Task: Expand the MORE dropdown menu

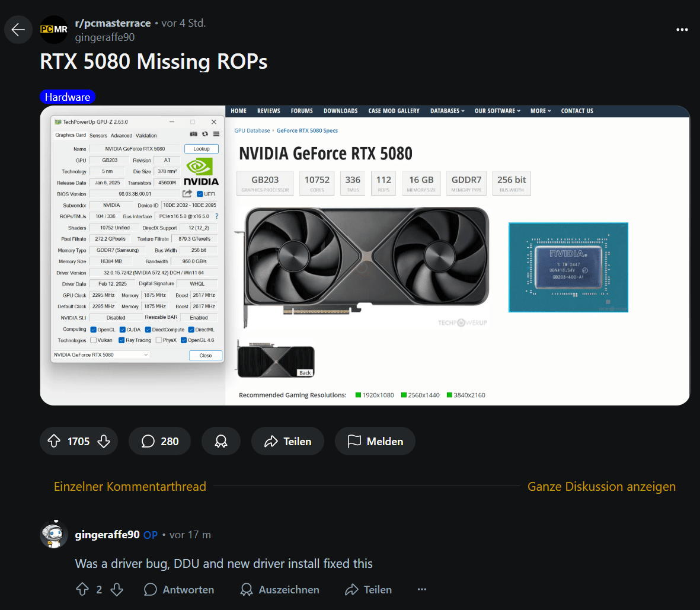Action: tap(541, 111)
